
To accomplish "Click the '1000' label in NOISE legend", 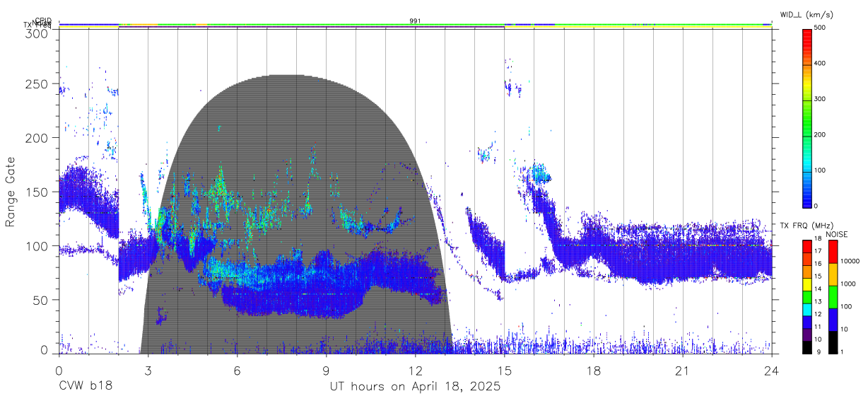I will (x=848, y=284).
